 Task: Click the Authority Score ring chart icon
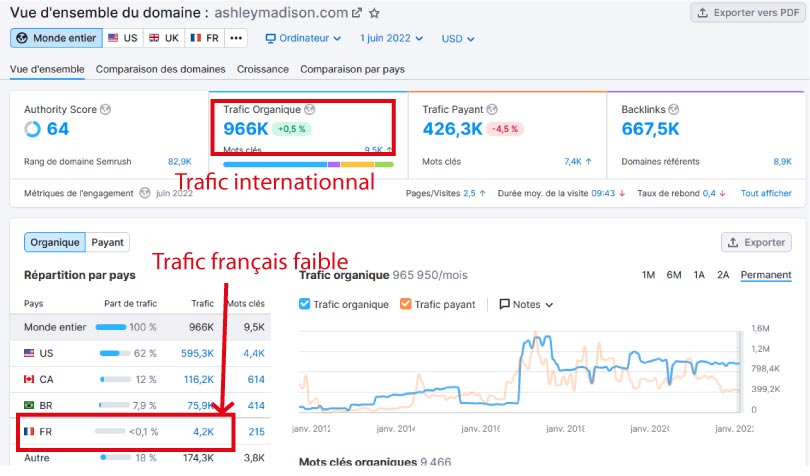(x=33, y=129)
